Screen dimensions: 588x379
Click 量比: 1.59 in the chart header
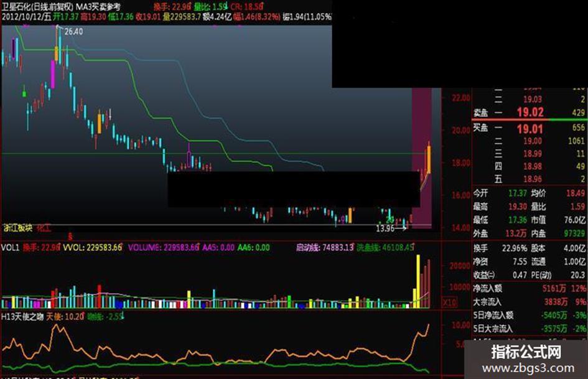[210, 6]
